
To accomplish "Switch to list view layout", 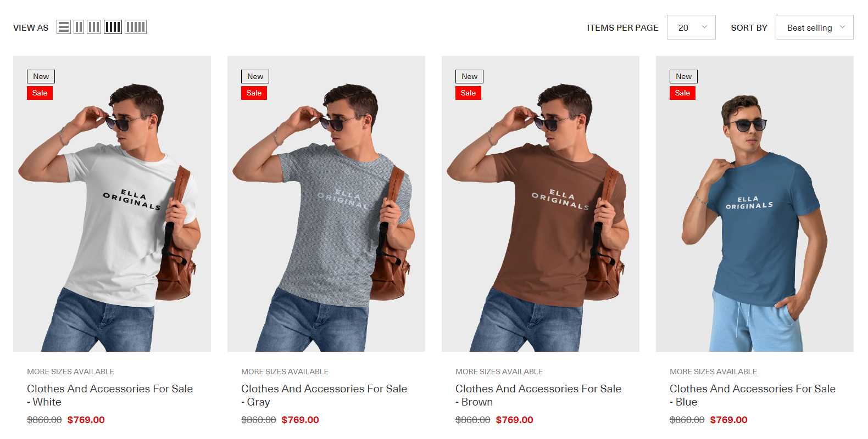I will click(x=64, y=27).
